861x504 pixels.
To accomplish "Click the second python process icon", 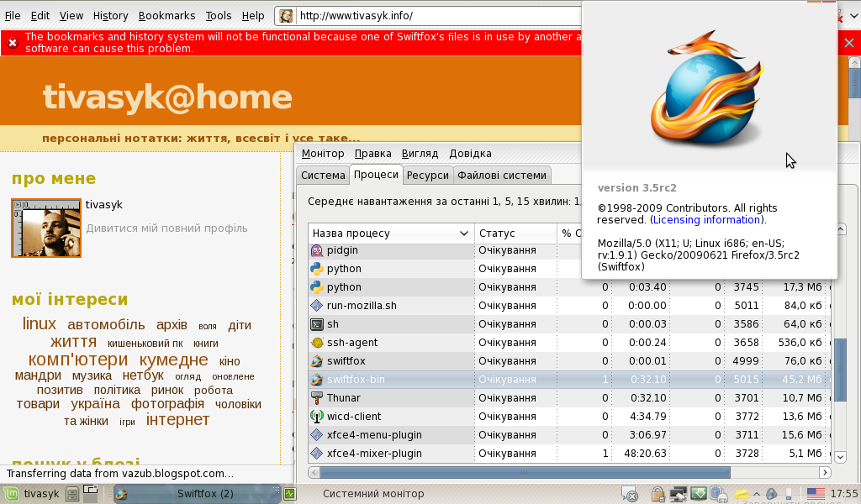I will point(317,286).
